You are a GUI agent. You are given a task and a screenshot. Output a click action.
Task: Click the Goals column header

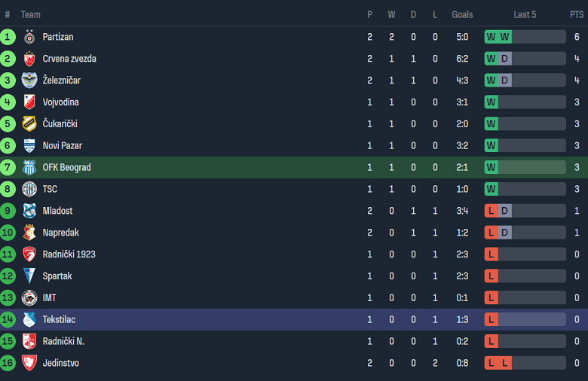(x=462, y=14)
